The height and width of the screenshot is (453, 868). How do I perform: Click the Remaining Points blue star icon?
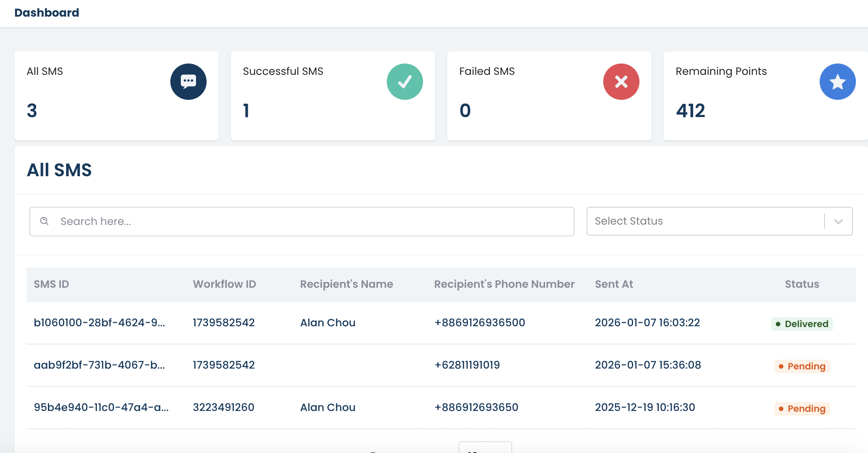point(837,82)
